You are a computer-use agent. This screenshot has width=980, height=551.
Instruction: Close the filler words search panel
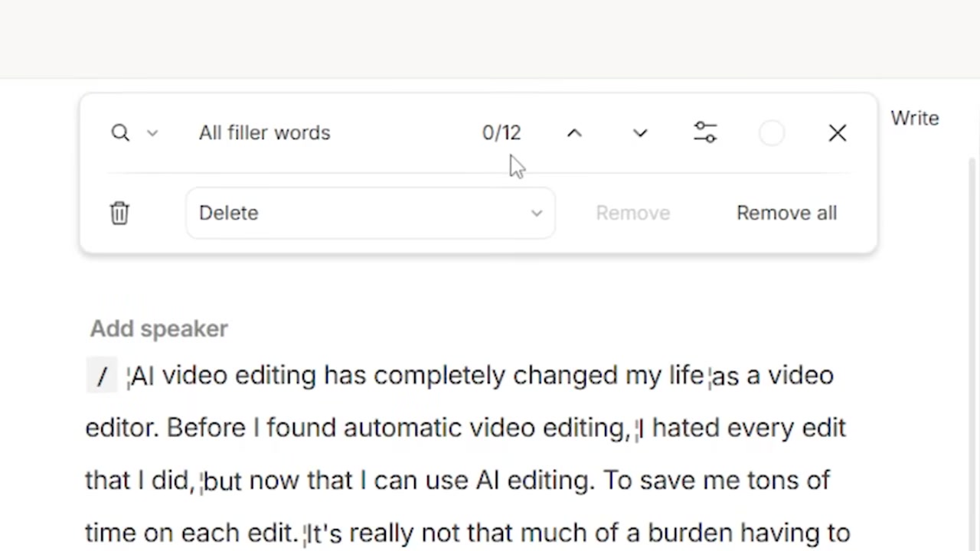coord(837,133)
